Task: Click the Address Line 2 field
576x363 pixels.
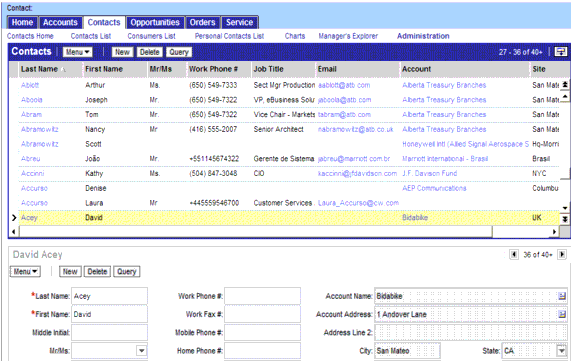Action: (x=471, y=333)
